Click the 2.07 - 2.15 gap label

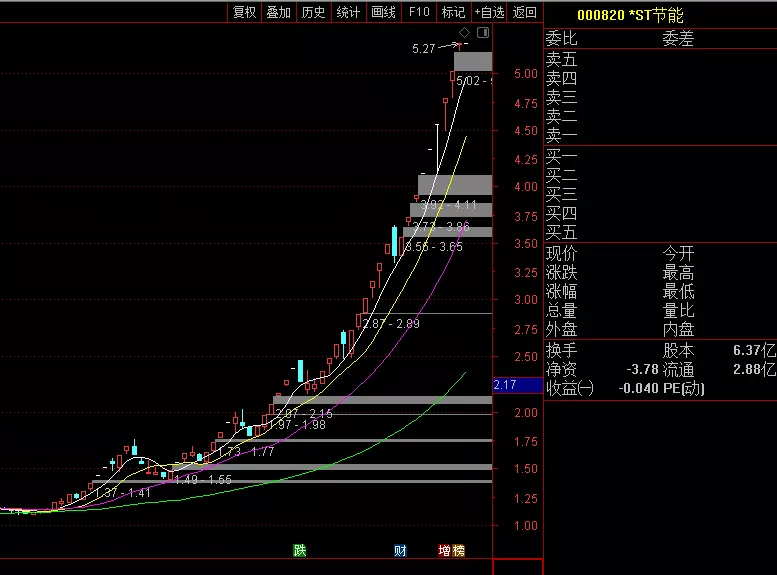304,413
